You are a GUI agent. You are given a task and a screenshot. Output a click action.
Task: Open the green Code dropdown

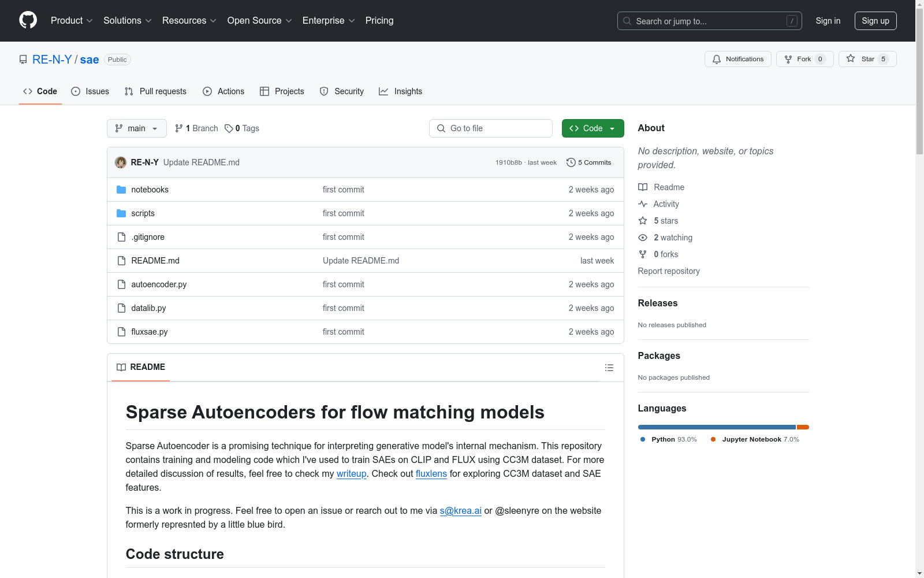coord(593,128)
